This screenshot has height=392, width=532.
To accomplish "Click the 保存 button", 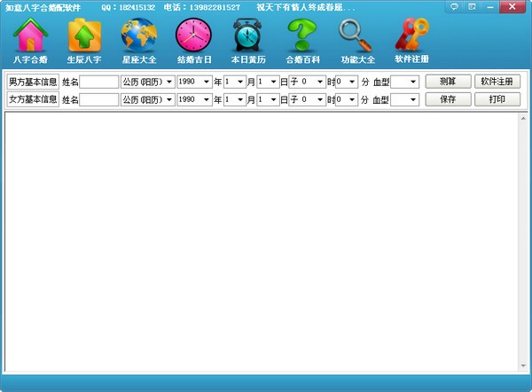I will pyautogui.click(x=448, y=99).
